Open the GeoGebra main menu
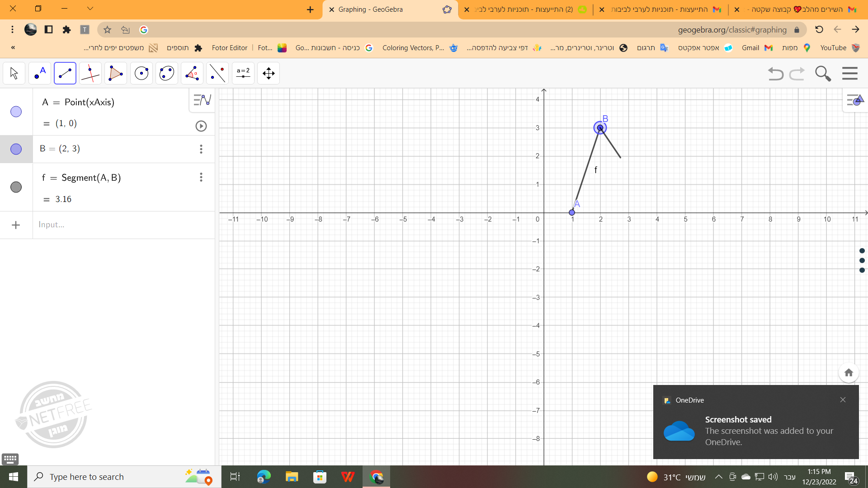This screenshot has width=868, height=488. 850,73
